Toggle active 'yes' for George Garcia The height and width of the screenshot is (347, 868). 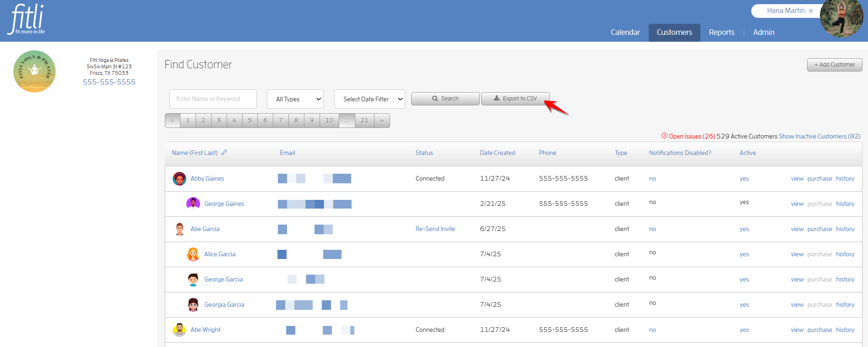coord(744,280)
